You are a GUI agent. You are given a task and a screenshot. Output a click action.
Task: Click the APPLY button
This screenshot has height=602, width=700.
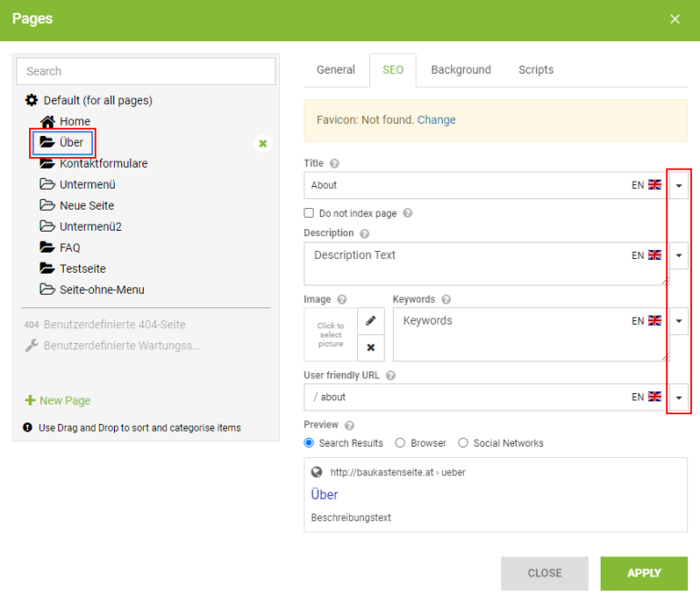pos(643,573)
